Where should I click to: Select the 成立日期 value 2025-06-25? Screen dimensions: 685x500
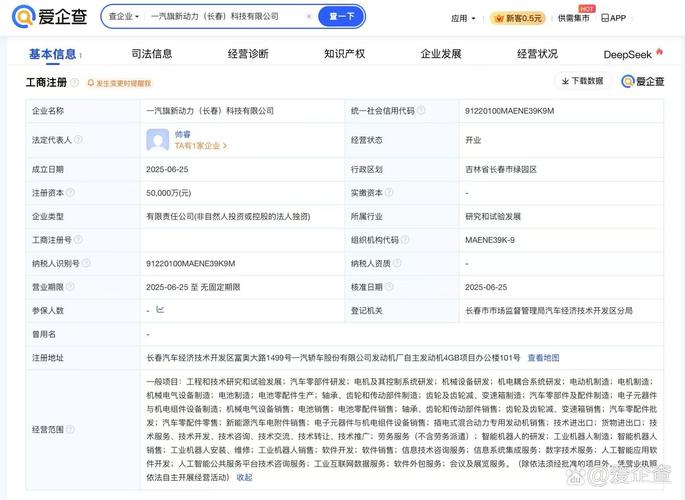(167, 169)
